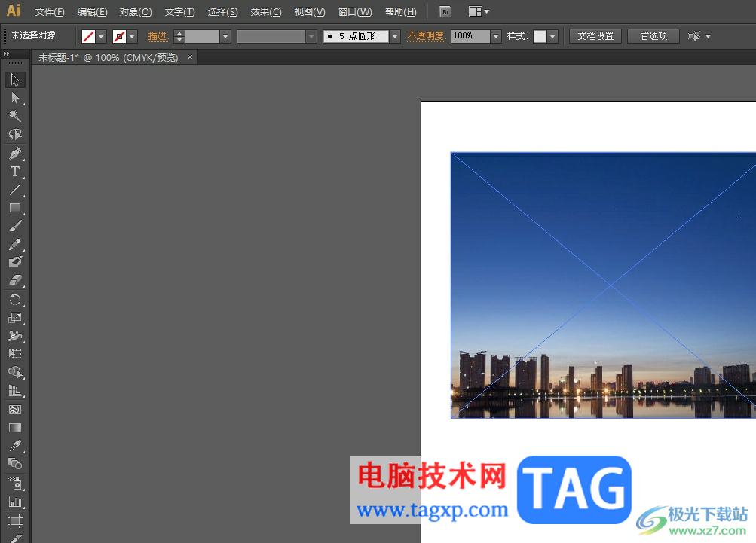756x543 pixels.
Task: Expand the 样式 style dropdown arrow
Action: 553,36
